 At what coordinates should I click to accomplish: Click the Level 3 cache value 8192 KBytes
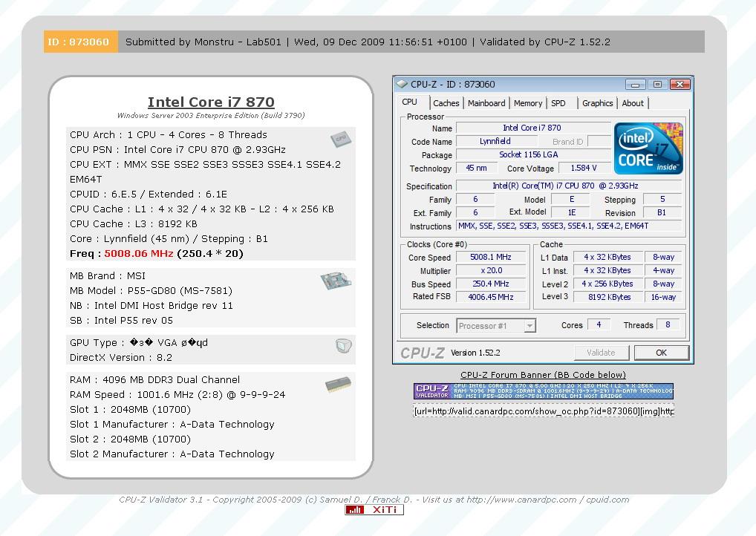[x=608, y=297]
